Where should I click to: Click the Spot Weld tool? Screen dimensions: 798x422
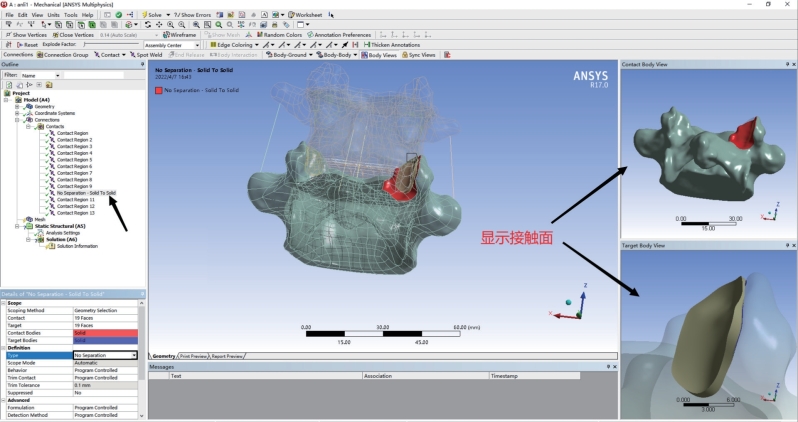pos(146,54)
